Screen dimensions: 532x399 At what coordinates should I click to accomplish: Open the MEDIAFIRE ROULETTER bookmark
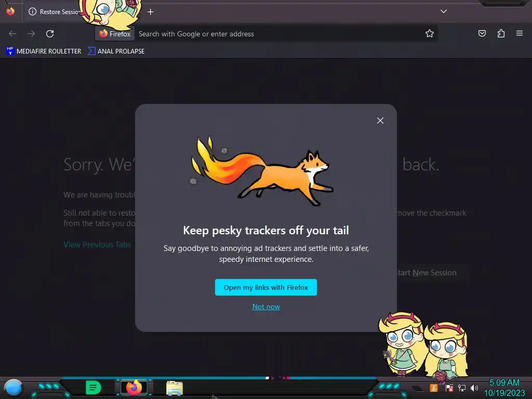tap(44, 51)
